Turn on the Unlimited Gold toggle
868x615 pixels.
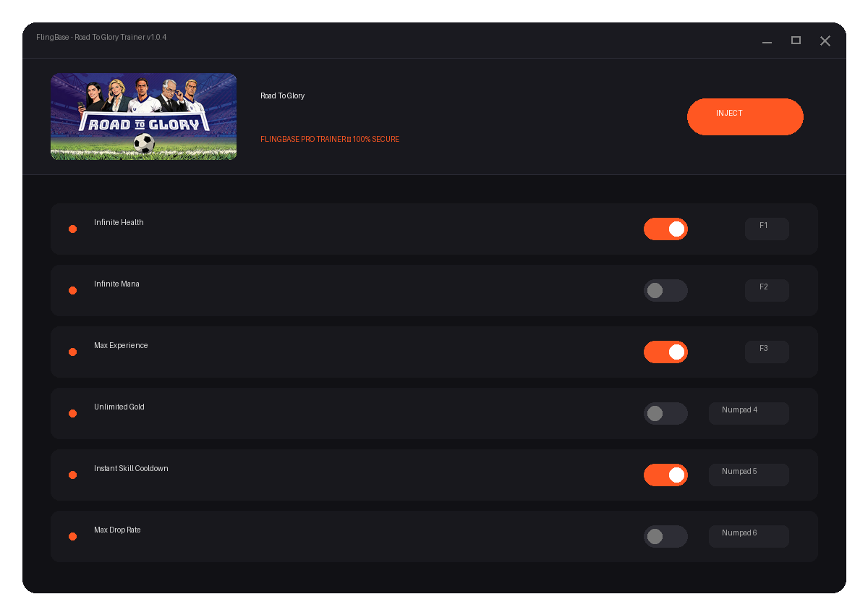[665, 413]
